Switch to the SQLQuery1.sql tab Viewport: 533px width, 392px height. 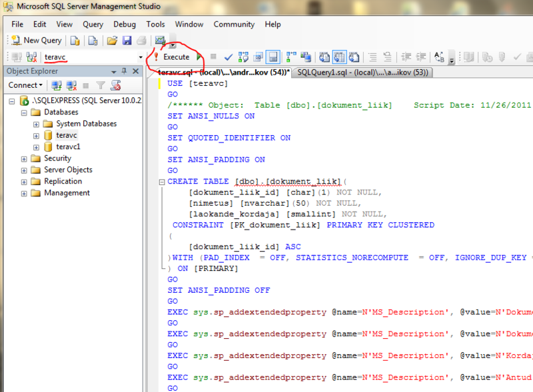(x=363, y=73)
